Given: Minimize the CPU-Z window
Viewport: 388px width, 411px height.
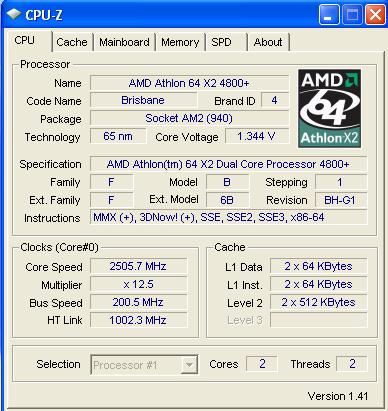Looking at the screenshot, I should 329,14.
